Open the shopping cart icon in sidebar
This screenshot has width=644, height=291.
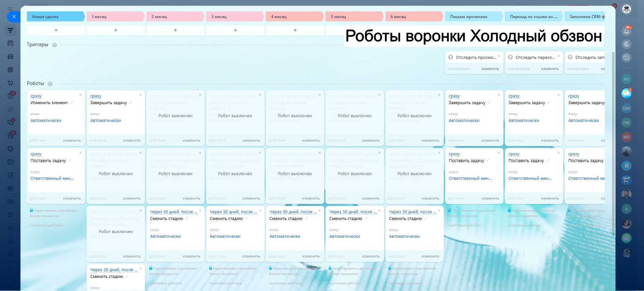[x=10, y=83]
